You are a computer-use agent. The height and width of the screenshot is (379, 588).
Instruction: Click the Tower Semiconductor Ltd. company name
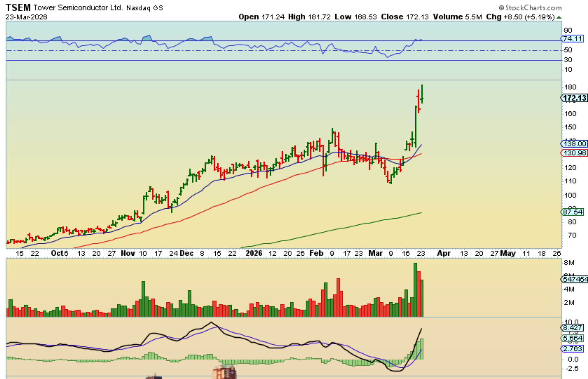pos(78,8)
